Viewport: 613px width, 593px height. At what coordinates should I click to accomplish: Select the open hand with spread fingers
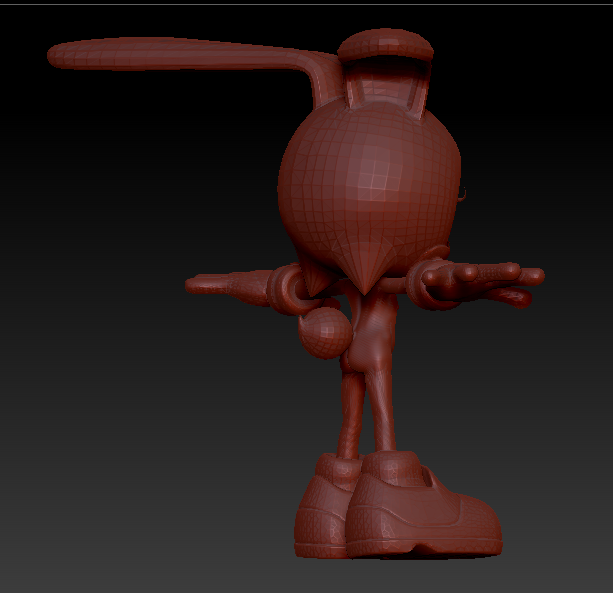(483, 282)
